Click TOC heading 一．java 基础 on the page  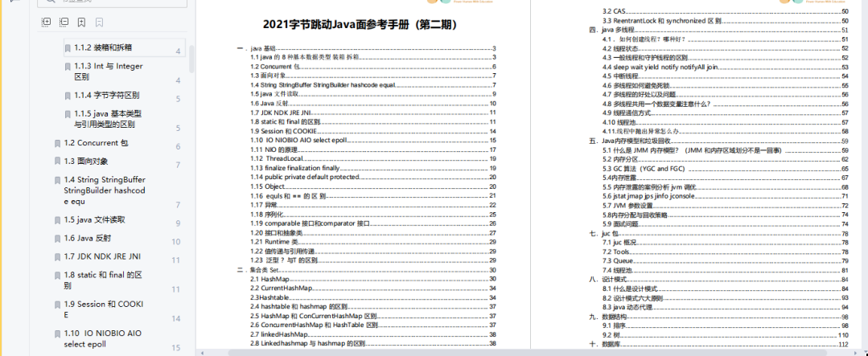[256, 49]
